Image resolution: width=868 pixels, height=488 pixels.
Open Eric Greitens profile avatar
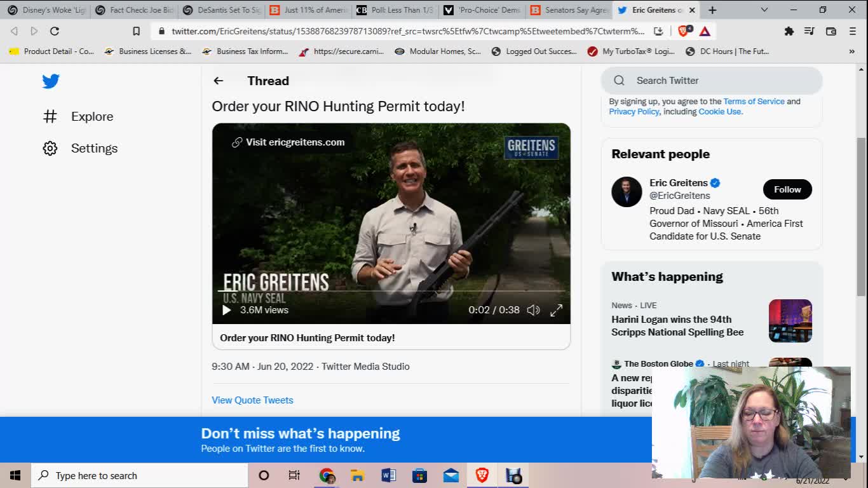627,192
